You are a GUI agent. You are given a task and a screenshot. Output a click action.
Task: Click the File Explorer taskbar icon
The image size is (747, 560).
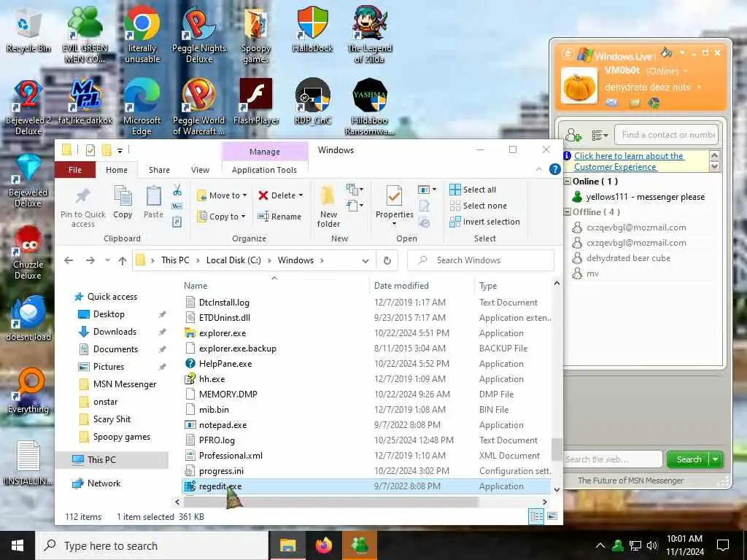[x=287, y=545]
